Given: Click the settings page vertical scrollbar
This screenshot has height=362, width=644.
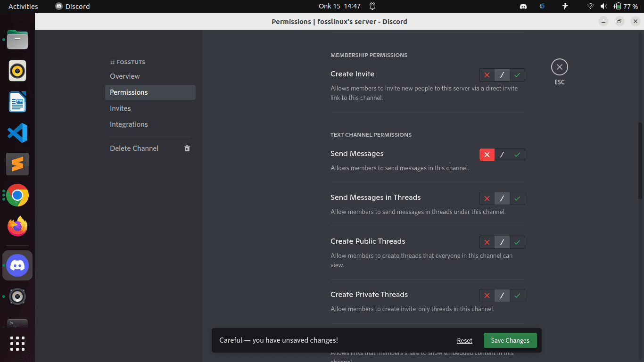Looking at the screenshot, I should [x=640, y=160].
